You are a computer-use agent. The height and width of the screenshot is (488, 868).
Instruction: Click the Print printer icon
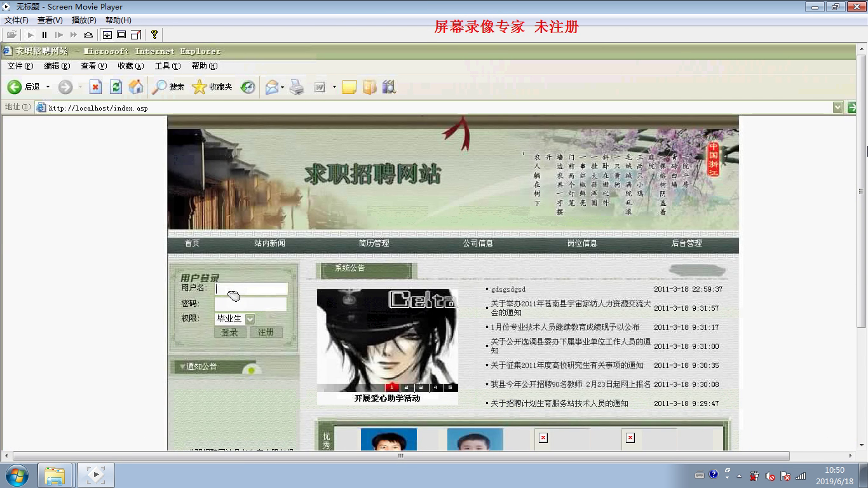[297, 87]
